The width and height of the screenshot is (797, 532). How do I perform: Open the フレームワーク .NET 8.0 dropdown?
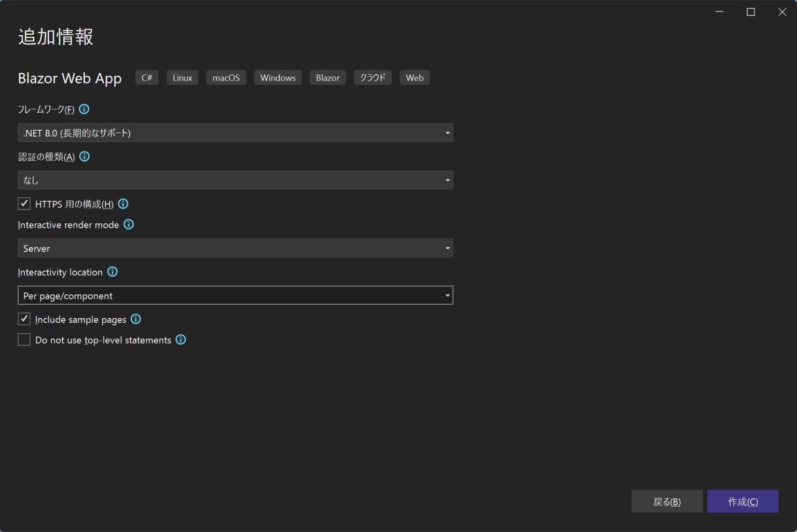pos(235,133)
